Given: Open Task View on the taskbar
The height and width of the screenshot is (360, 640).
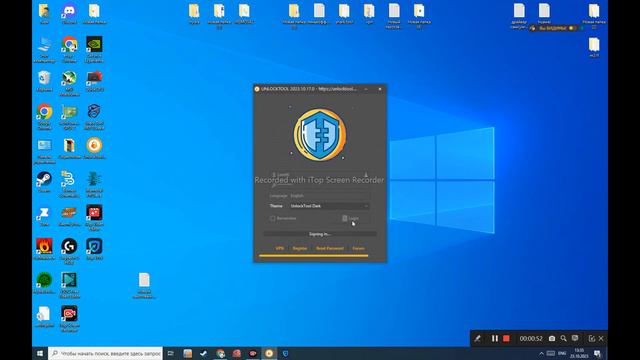Looking at the screenshot, I should coord(171,353).
